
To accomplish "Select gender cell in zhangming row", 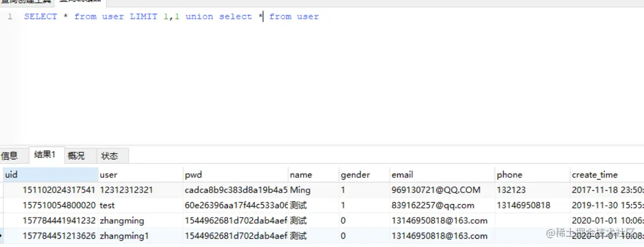I will (x=364, y=221).
